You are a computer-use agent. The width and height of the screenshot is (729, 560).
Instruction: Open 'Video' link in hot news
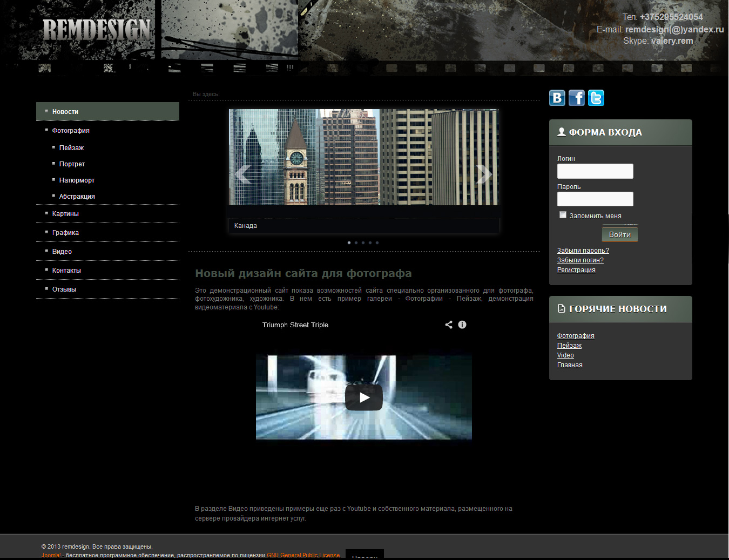tap(565, 355)
